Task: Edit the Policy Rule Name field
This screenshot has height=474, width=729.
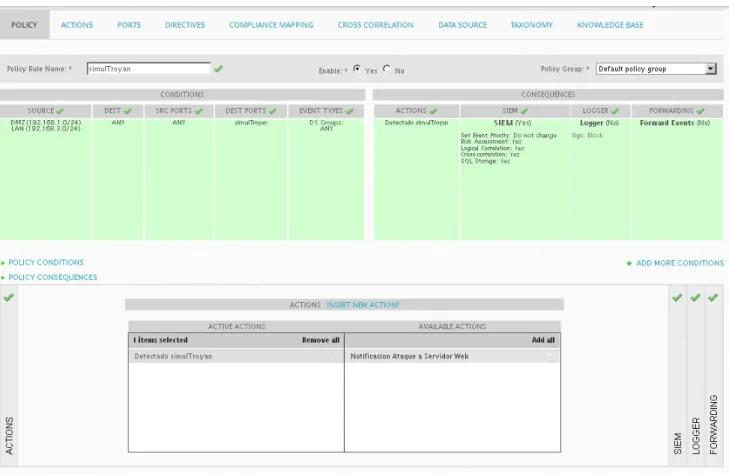Action: [x=148, y=68]
